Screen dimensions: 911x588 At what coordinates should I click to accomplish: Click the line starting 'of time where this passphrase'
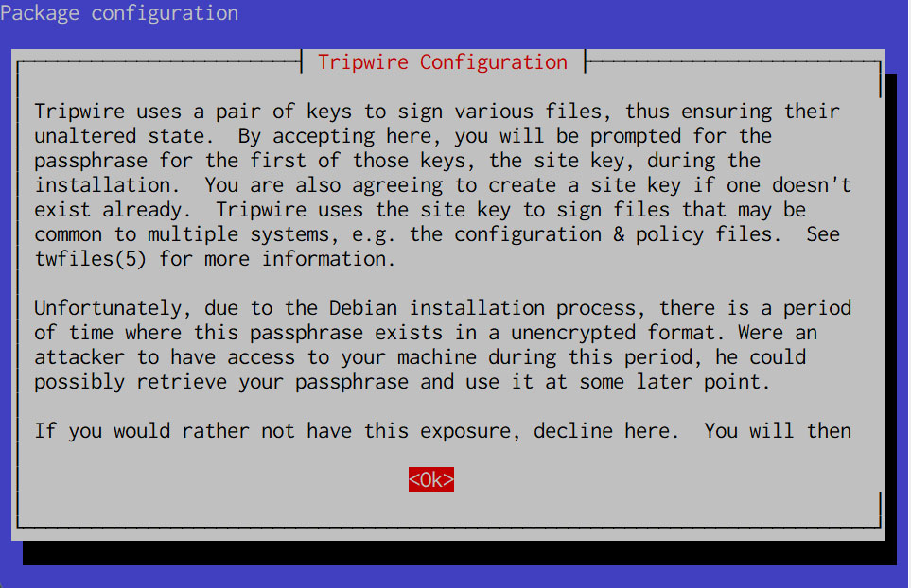coord(426,333)
